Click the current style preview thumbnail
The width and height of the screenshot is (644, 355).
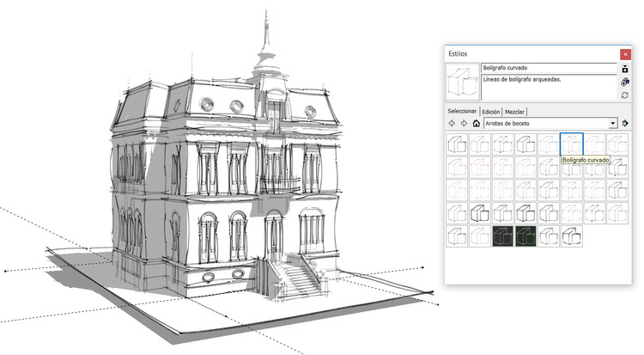463,82
